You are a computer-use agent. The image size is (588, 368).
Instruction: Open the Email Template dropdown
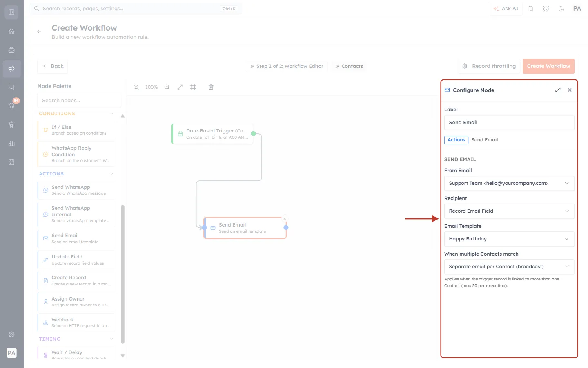click(509, 239)
